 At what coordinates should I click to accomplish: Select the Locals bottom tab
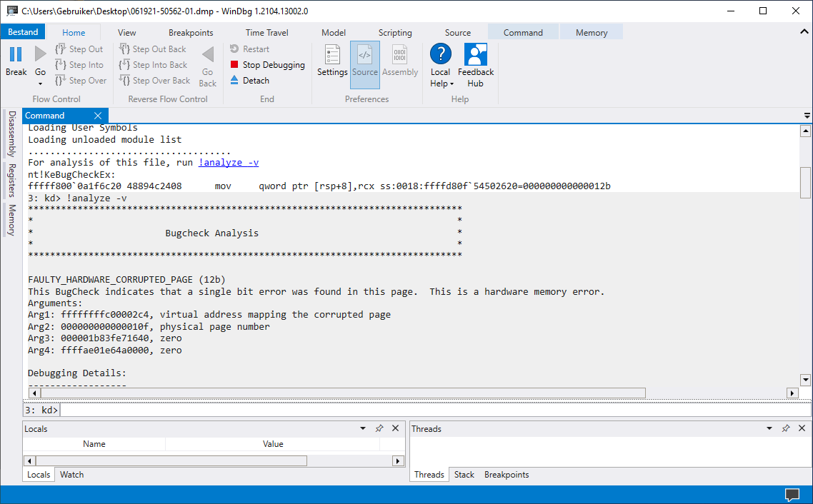pos(39,475)
